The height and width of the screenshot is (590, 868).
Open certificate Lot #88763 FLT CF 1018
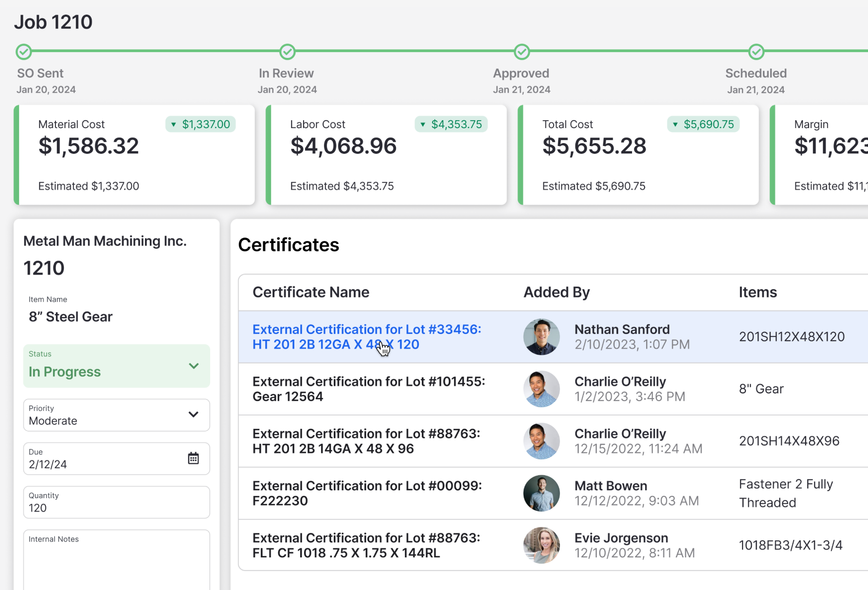click(x=366, y=545)
